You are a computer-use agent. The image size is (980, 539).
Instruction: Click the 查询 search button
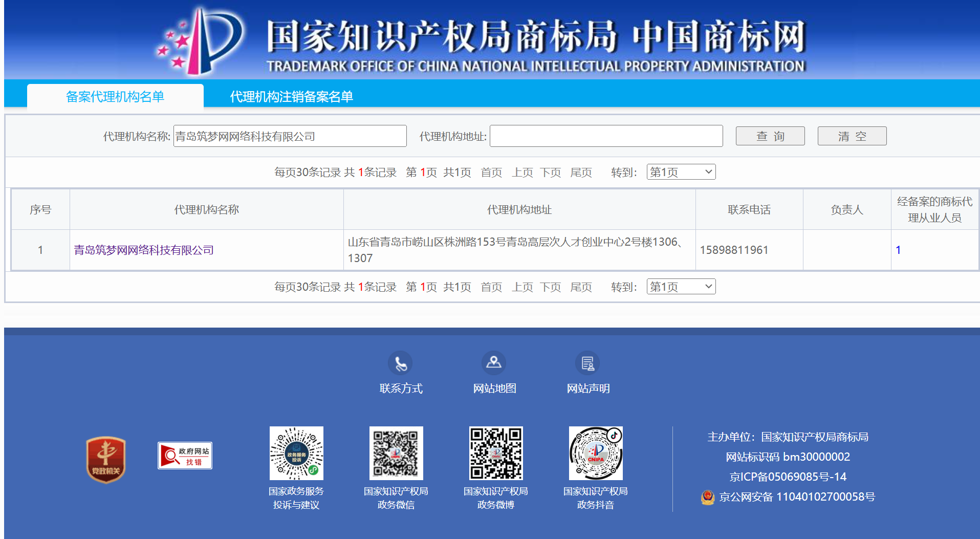pos(770,136)
